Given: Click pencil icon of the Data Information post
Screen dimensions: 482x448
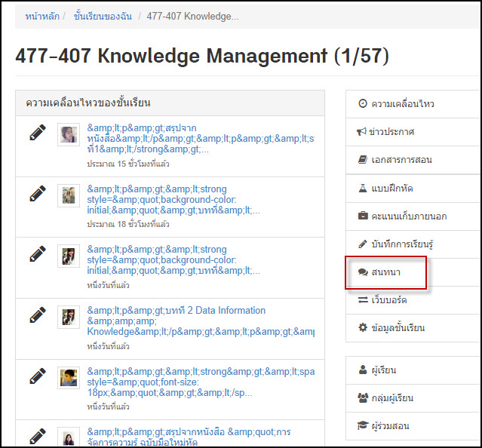Looking at the screenshot, I should [x=38, y=315].
